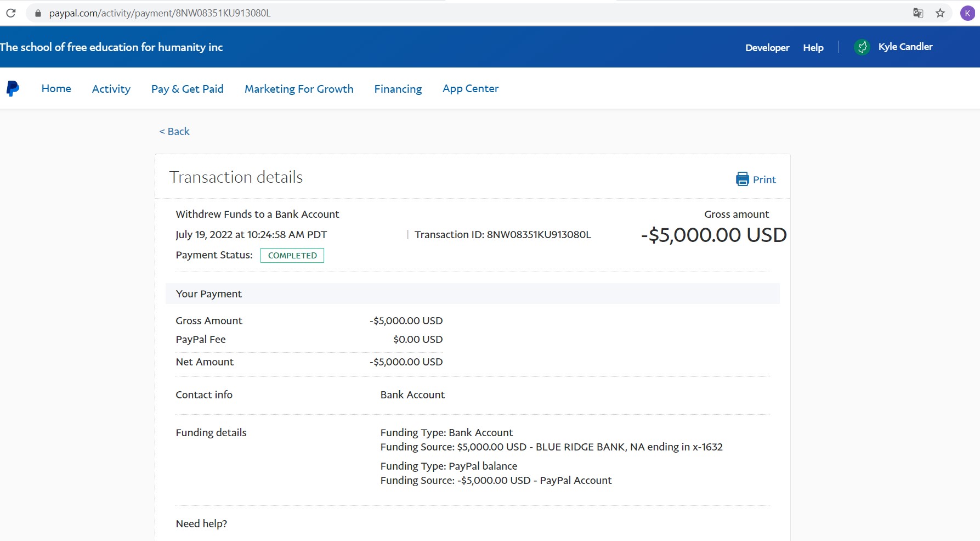Click the PayPal Account funding source line

pos(496,480)
